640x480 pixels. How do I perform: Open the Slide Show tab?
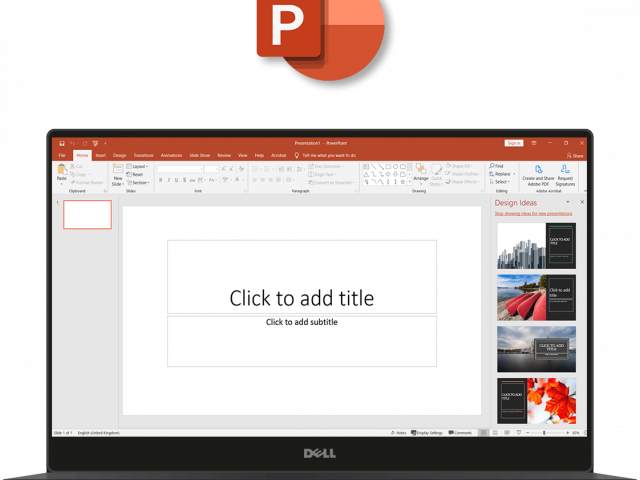tap(199, 155)
